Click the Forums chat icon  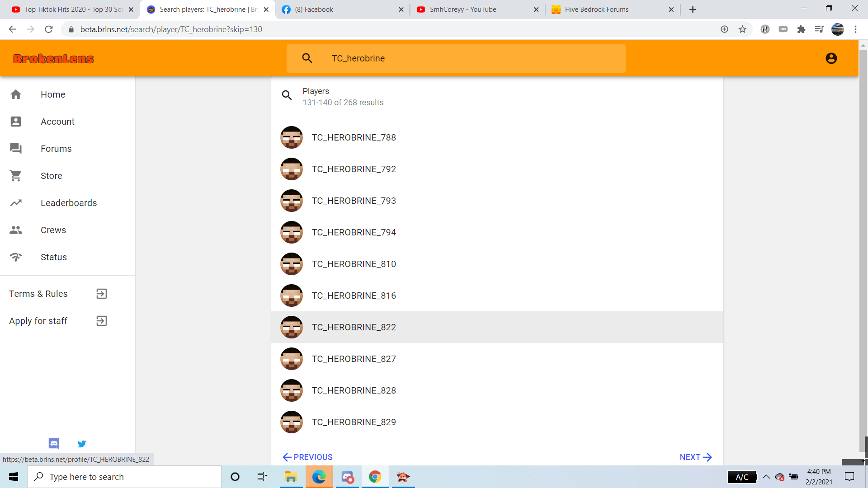[16, 149]
